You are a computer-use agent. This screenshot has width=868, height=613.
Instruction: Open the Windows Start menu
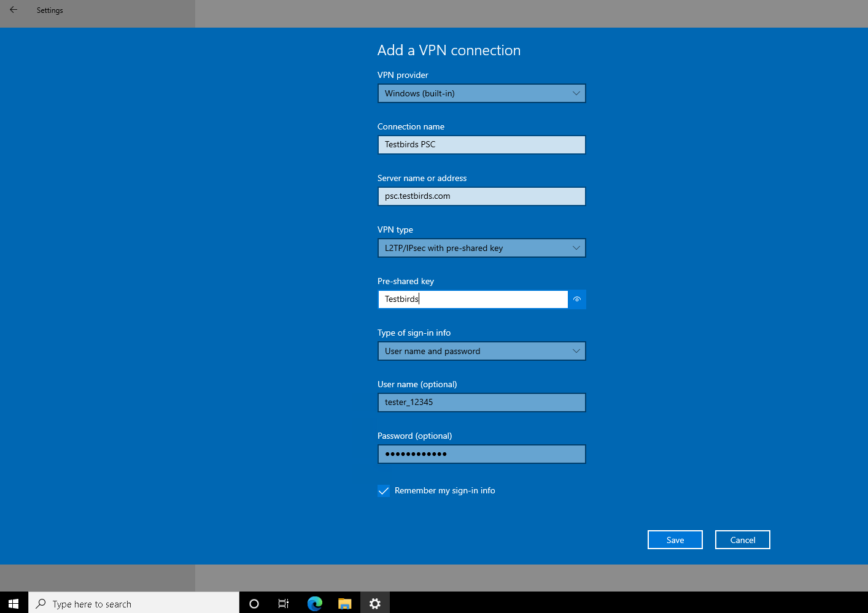14,604
